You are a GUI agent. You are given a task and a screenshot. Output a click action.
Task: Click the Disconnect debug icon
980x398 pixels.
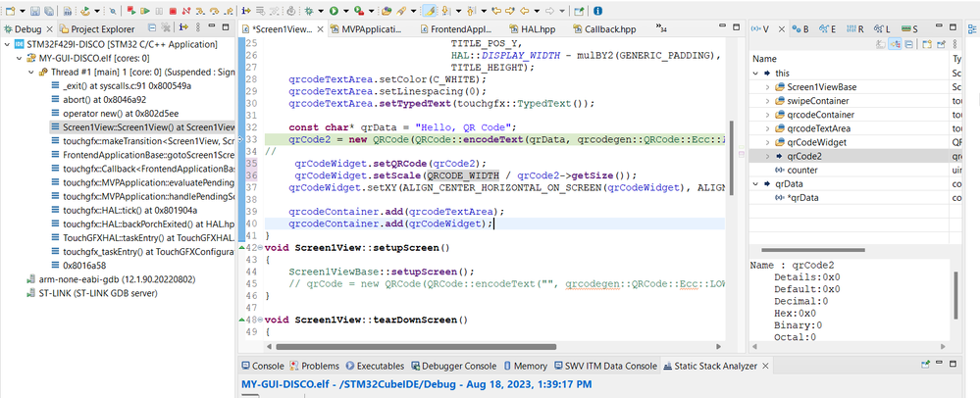[186, 11]
